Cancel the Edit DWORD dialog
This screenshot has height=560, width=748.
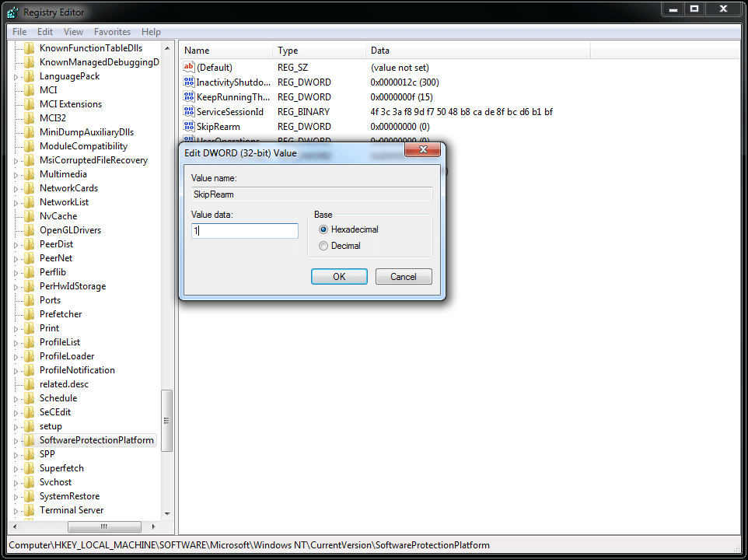pyautogui.click(x=404, y=276)
